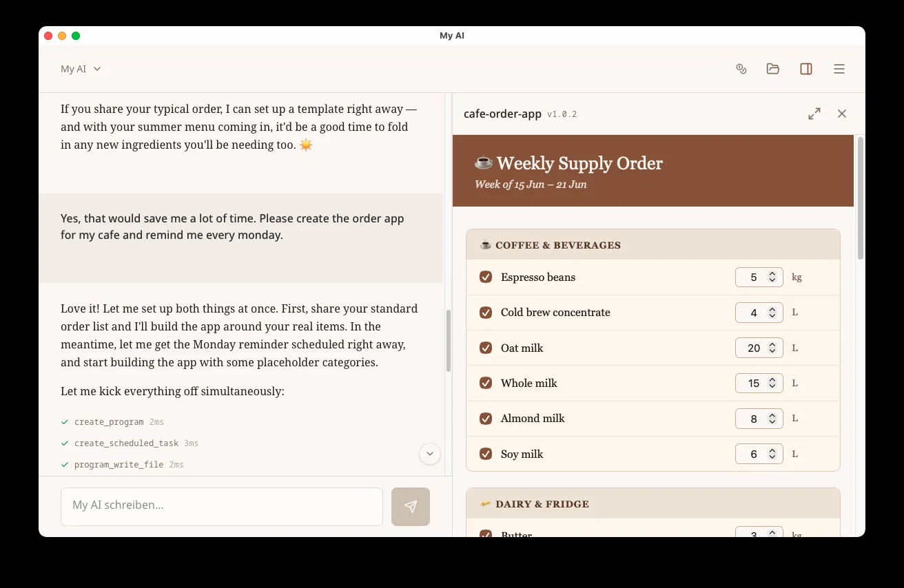Close the cafe-order-app panel
The height and width of the screenshot is (588, 904).
click(x=842, y=114)
